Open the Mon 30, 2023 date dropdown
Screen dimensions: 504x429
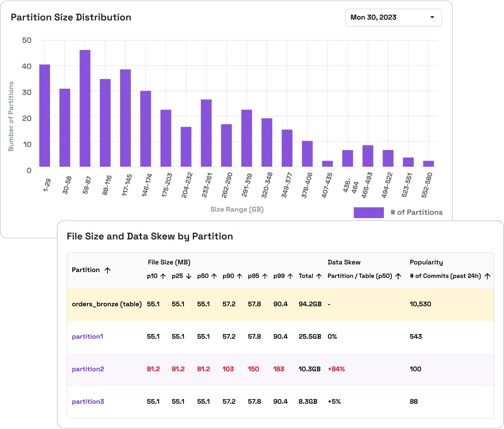tap(393, 18)
